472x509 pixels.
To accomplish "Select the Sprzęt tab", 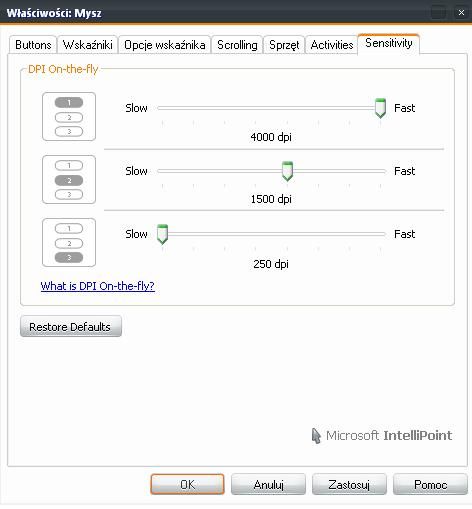I will (x=284, y=45).
